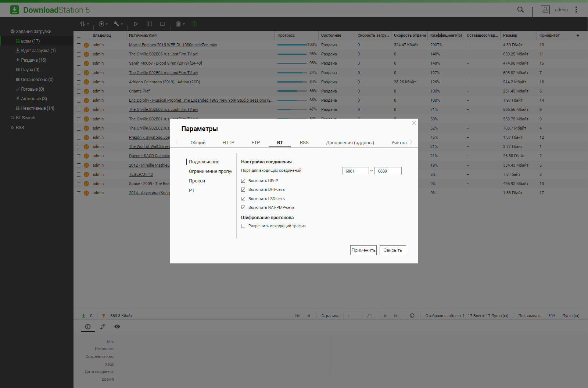Click the add column plus icon
Image resolution: width=588 pixels, height=388 pixels.
tap(578, 35)
